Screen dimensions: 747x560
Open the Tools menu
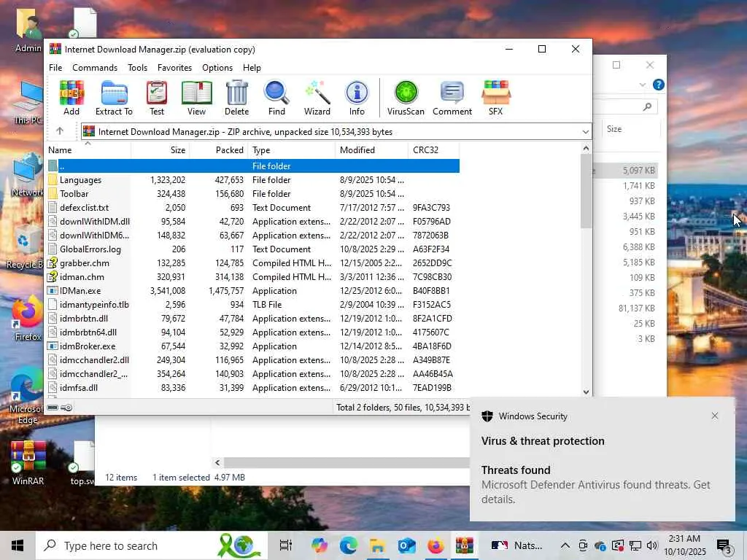click(x=137, y=68)
